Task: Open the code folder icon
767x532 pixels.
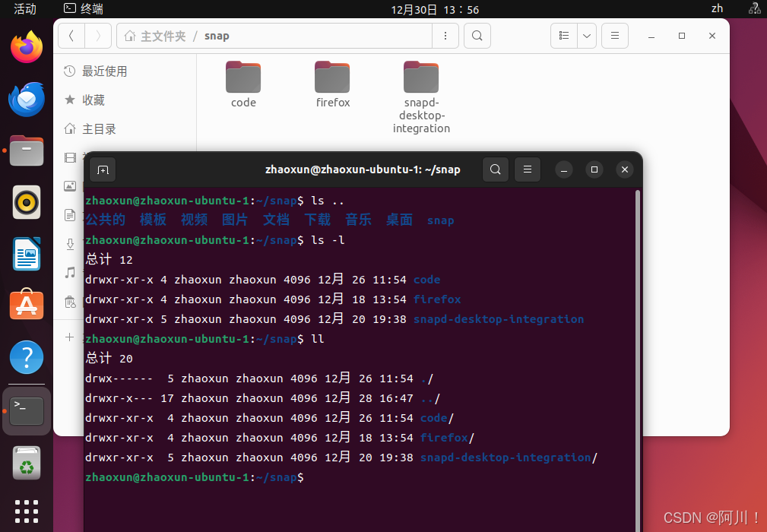Action: (x=243, y=77)
